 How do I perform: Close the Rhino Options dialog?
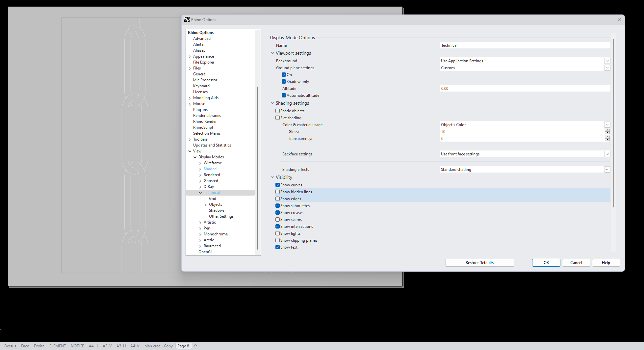(620, 19)
